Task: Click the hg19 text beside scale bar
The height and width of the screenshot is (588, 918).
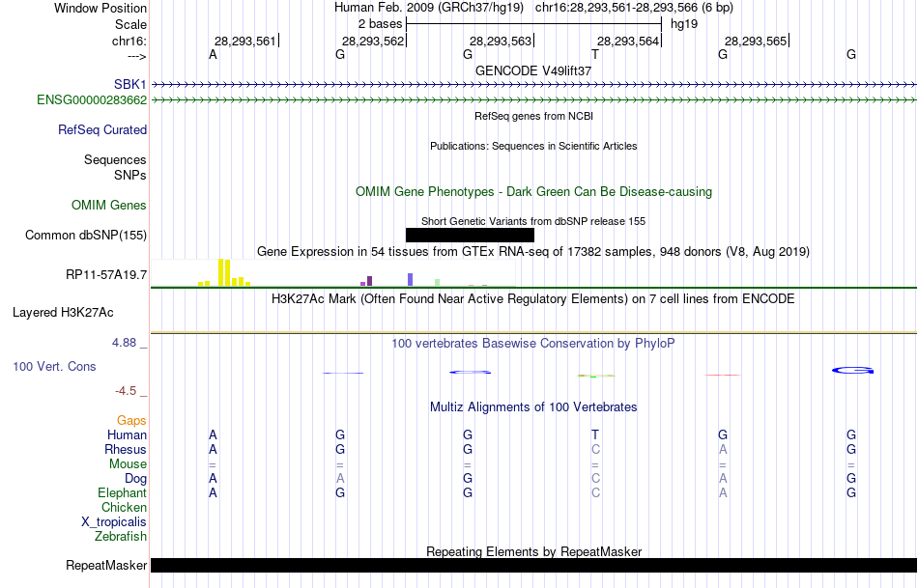Action: coord(684,24)
